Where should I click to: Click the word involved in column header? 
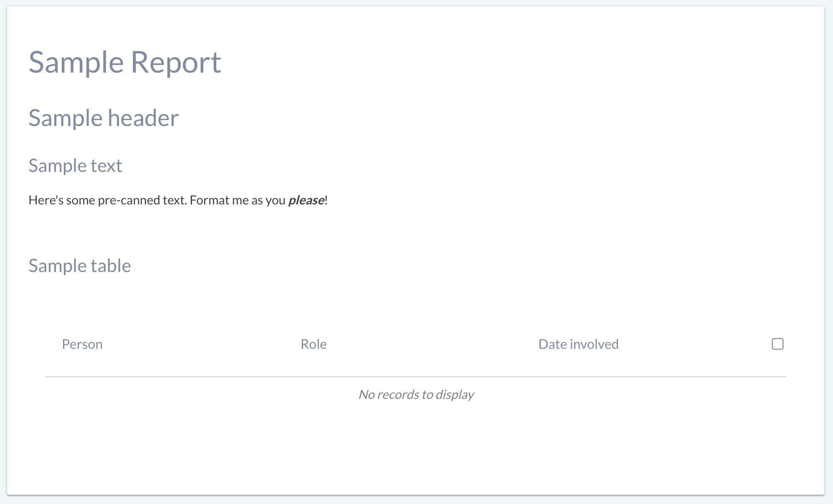pyautogui.click(x=594, y=344)
